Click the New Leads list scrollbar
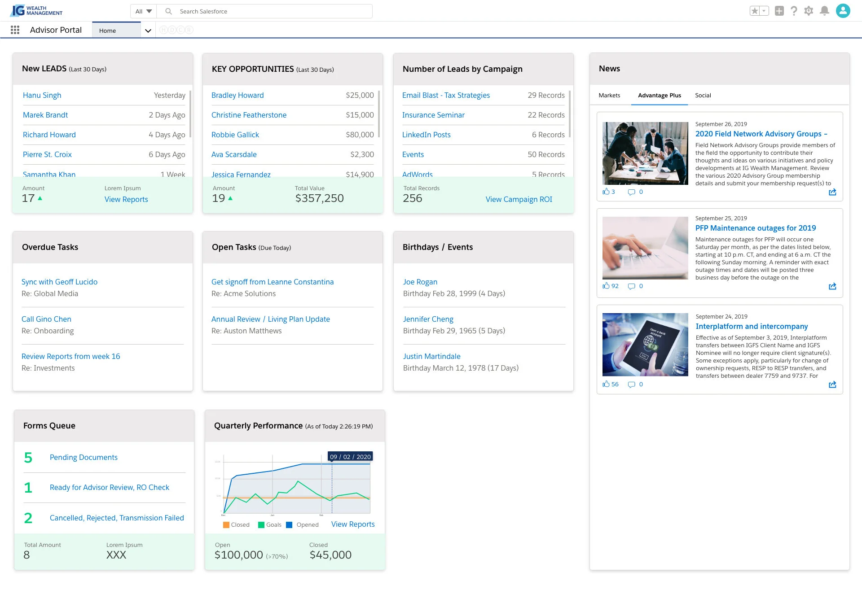 [x=190, y=114]
